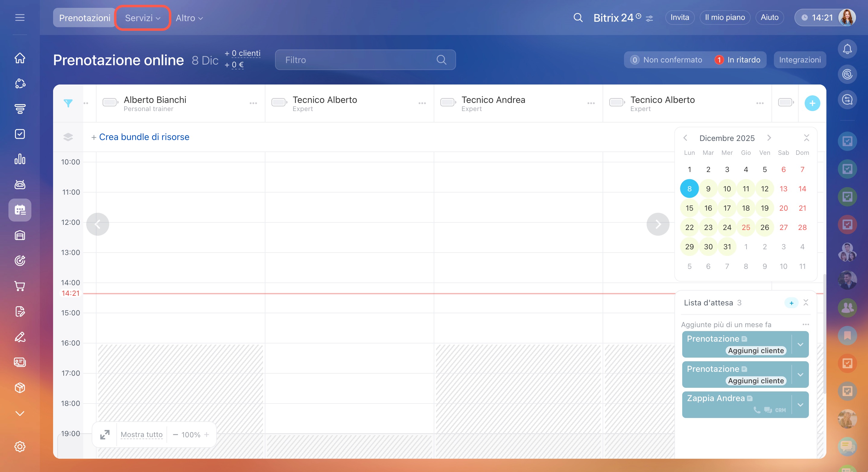The width and height of the screenshot is (868, 472).
Task: Open the Servizi dropdown menu
Action: [143, 18]
